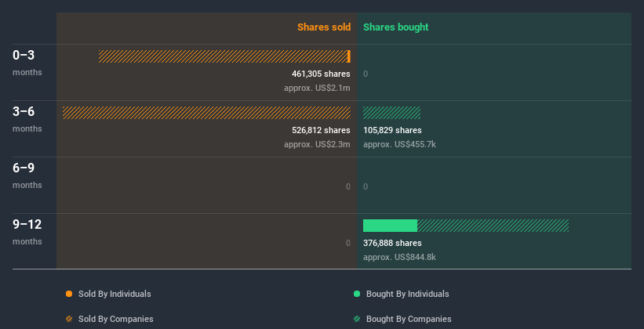
Task: Click the zero sold value in 6–9 months row
Action: pos(347,186)
